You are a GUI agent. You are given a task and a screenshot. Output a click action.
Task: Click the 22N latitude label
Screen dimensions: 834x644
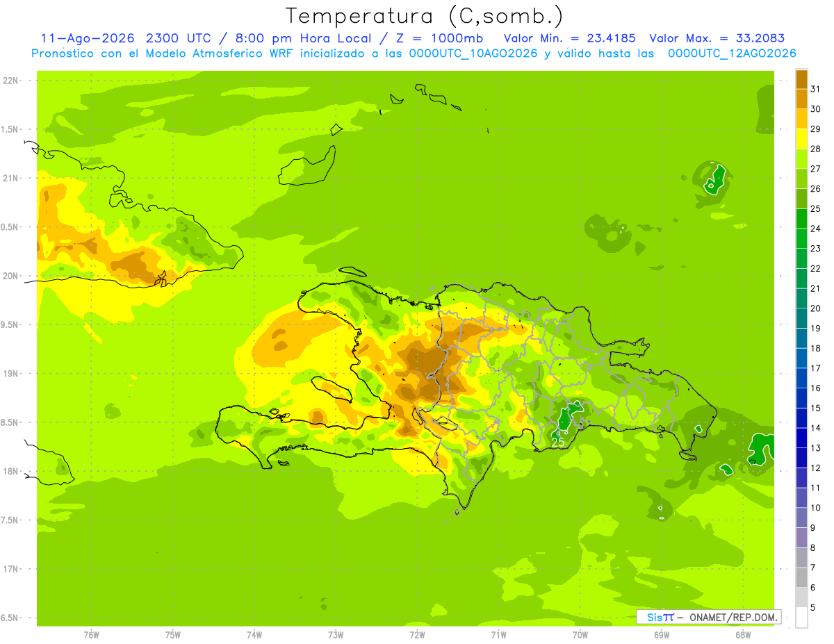click(x=10, y=81)
